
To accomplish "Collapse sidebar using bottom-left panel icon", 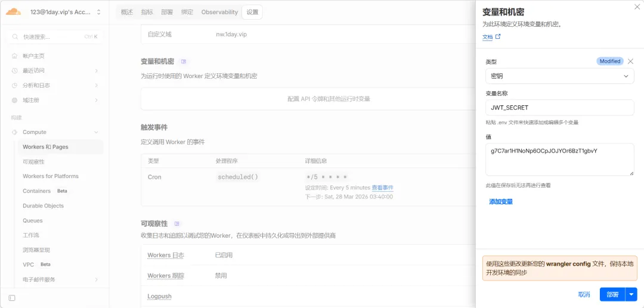I will (12, 298).
